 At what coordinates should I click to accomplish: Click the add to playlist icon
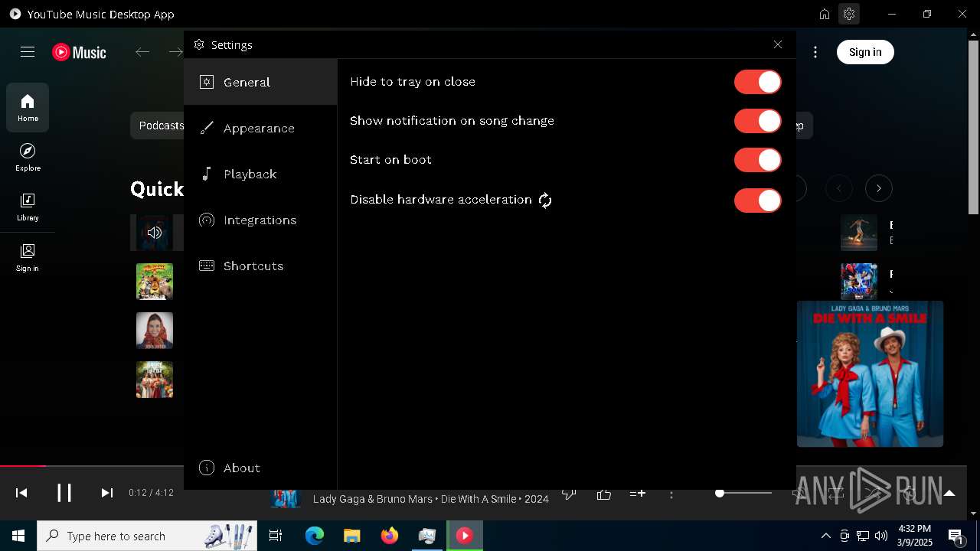(638, 494)
